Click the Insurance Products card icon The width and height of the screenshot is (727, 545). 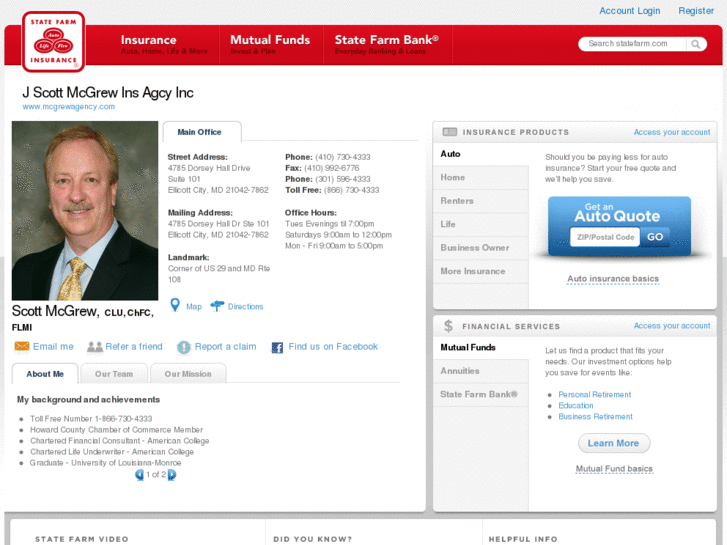[x=449, y=132]
